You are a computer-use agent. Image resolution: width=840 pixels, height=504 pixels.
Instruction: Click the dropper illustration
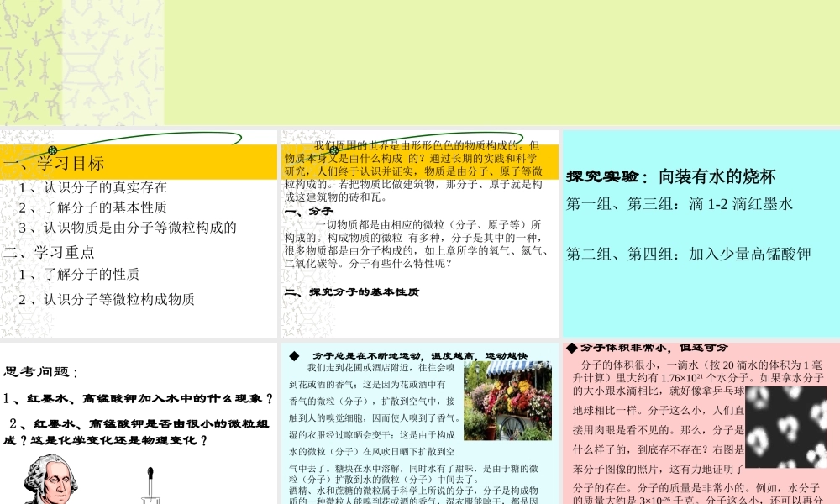(x=150, y=486)
